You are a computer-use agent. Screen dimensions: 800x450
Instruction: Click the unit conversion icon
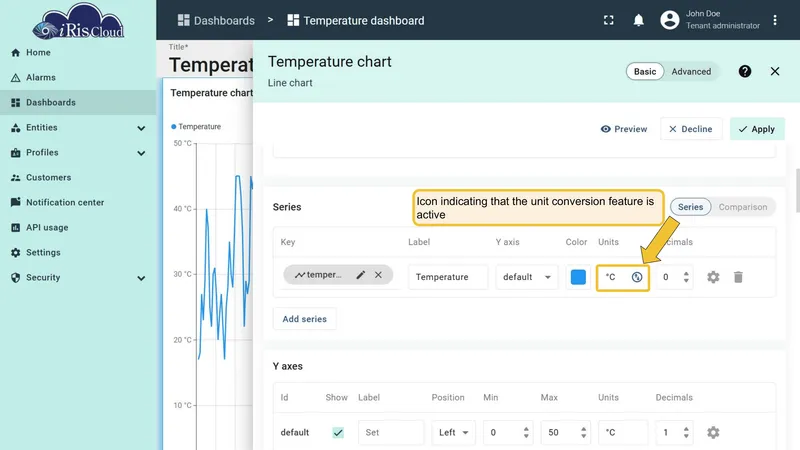tap(637, 277)
